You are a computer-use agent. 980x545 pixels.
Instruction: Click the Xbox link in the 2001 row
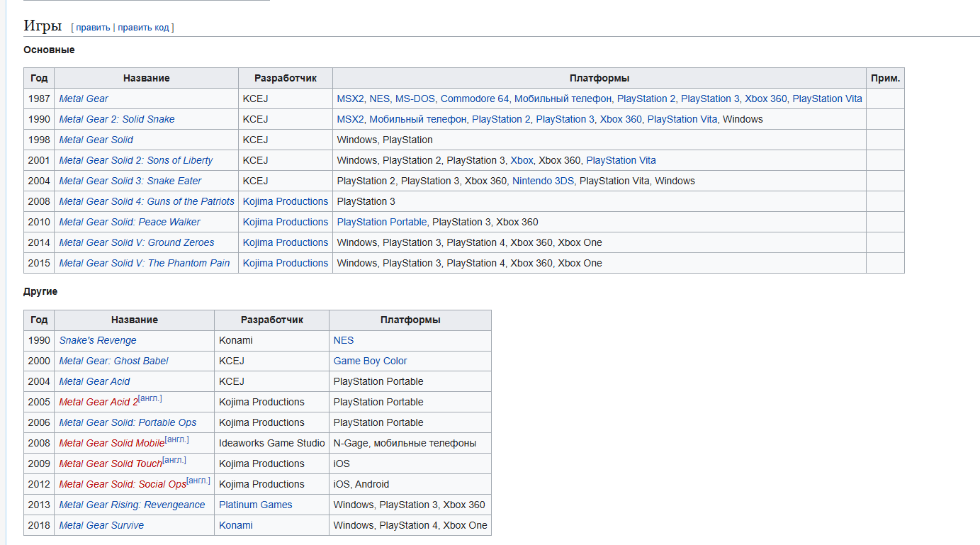click(522, 160)
